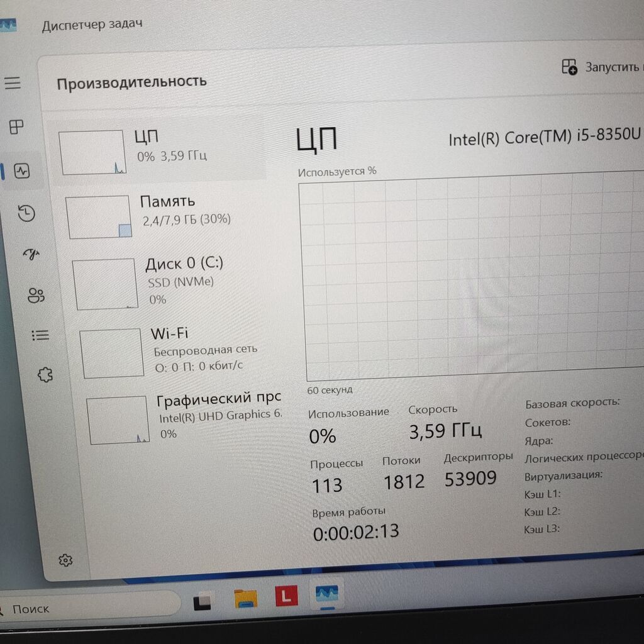Click the Intel(R) UHD Graphics text

[221, 416]
